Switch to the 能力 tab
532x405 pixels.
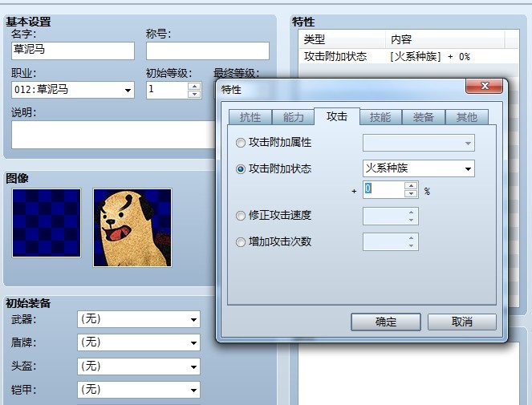point(294,117)
